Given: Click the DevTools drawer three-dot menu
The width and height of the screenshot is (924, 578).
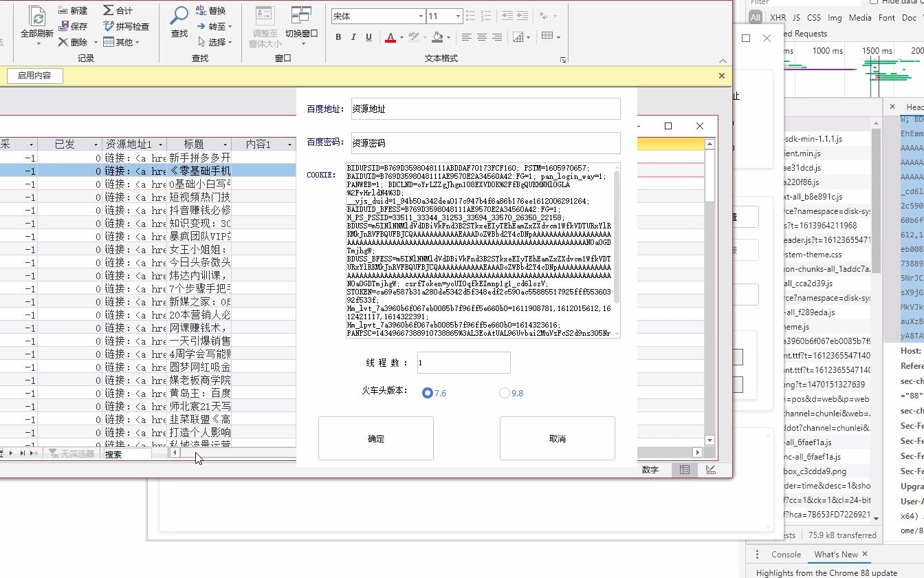Looking at the screenshot, I should point(756,555).
